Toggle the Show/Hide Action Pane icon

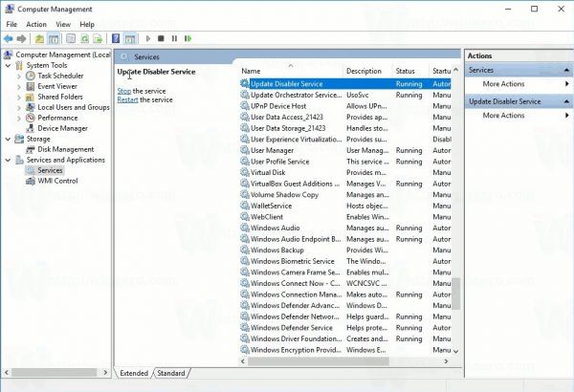point(129,38)
